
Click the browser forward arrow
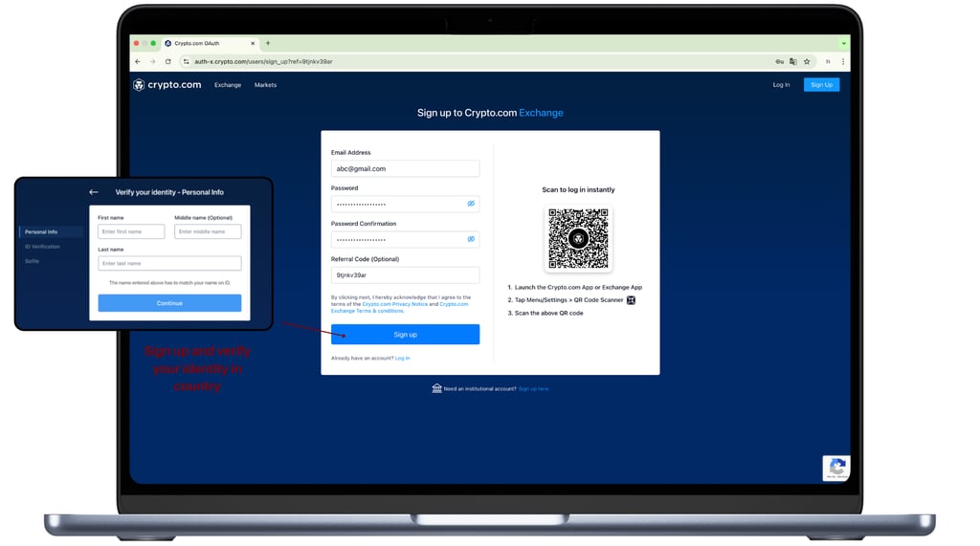(152, 62)
